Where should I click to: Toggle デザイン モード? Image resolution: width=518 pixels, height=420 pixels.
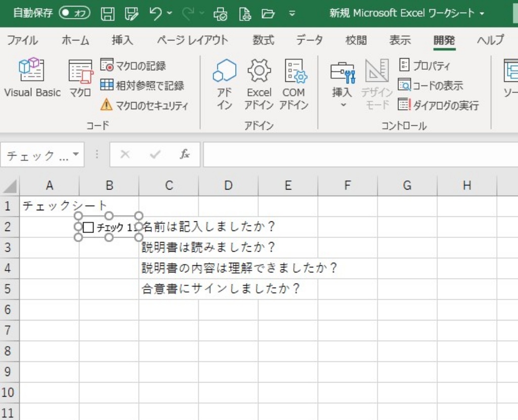click(x=376, y=84)
